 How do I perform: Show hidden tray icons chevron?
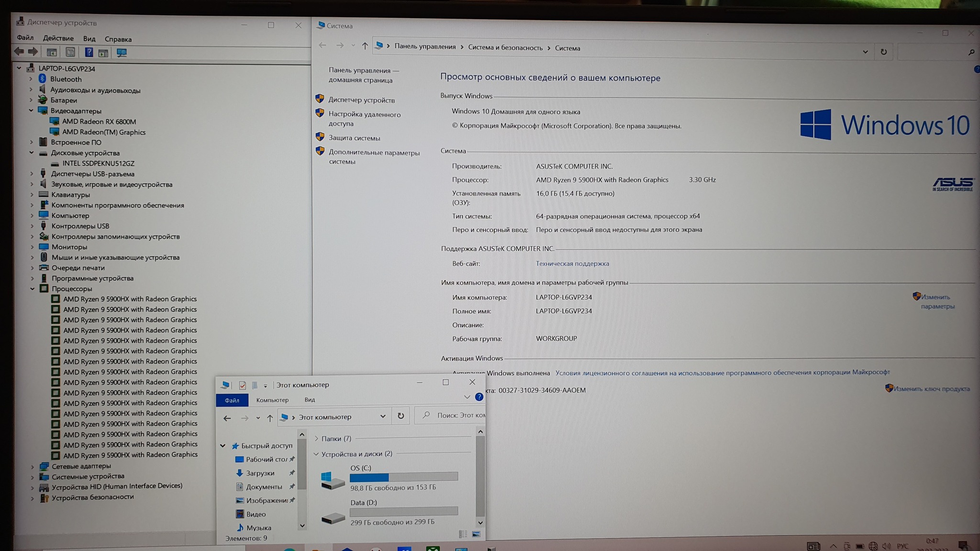833,546
